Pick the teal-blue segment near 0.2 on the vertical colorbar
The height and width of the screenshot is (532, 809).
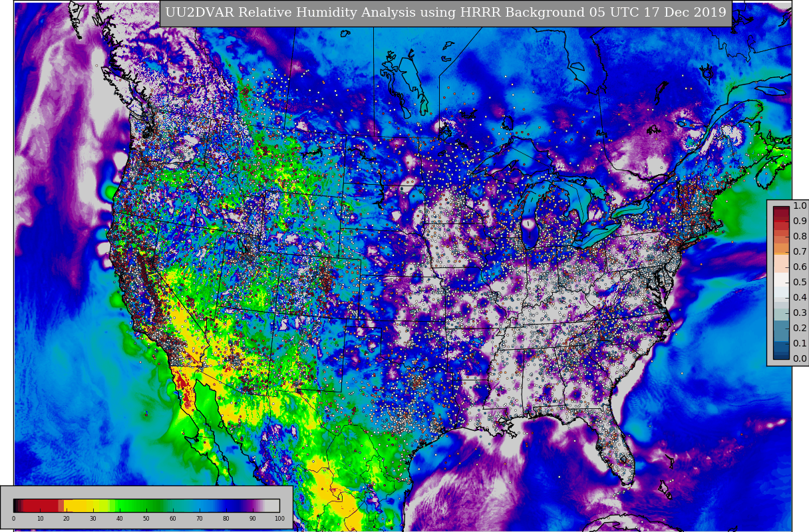tap(781, 331)
